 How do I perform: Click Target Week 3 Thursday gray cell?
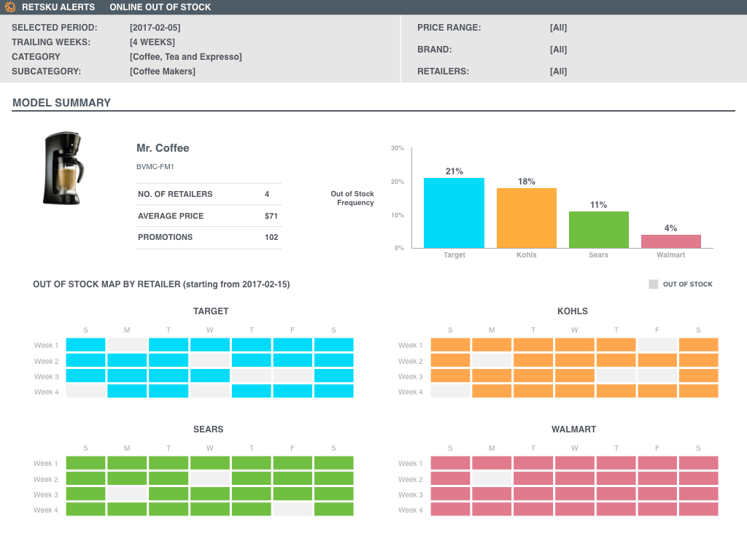click(252, 376)
